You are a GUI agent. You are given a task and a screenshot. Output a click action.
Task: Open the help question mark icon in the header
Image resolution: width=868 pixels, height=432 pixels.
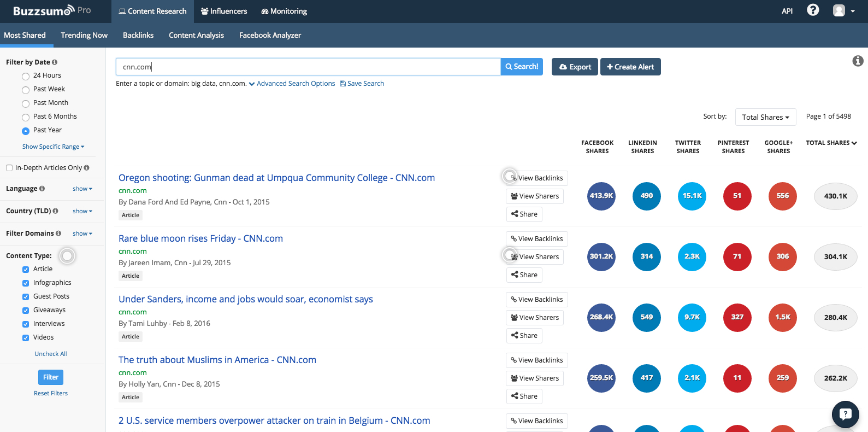point(813,10)
